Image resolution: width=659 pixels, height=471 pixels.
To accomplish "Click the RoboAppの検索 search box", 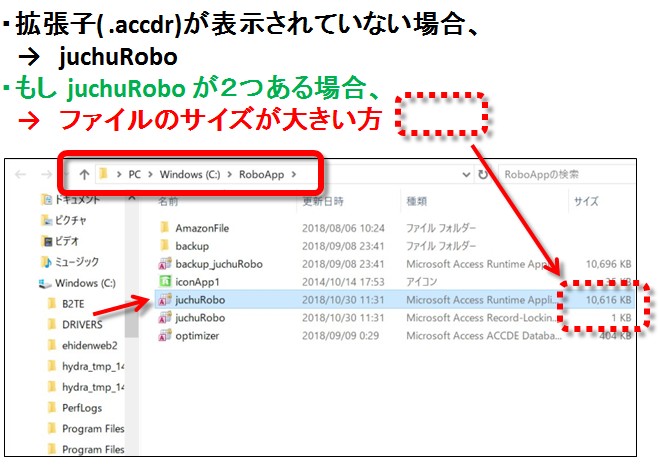I will pyautogui.click(x=566, y=174).
